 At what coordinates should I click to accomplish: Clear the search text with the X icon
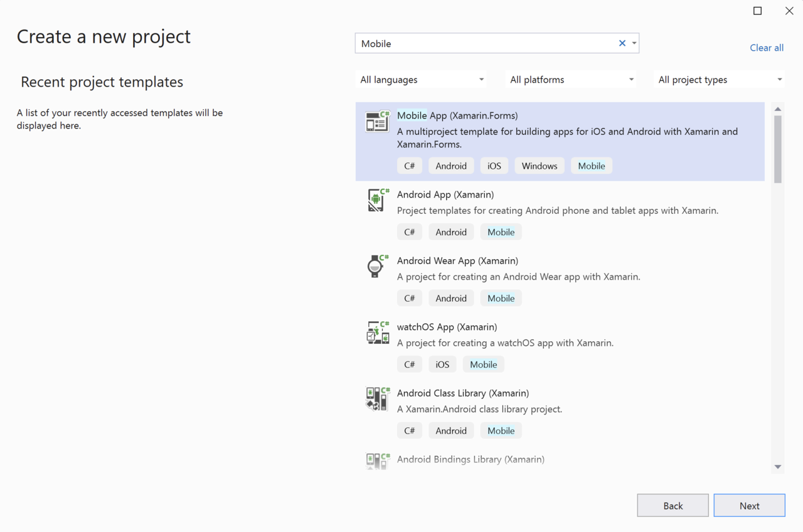click(622, 43)
